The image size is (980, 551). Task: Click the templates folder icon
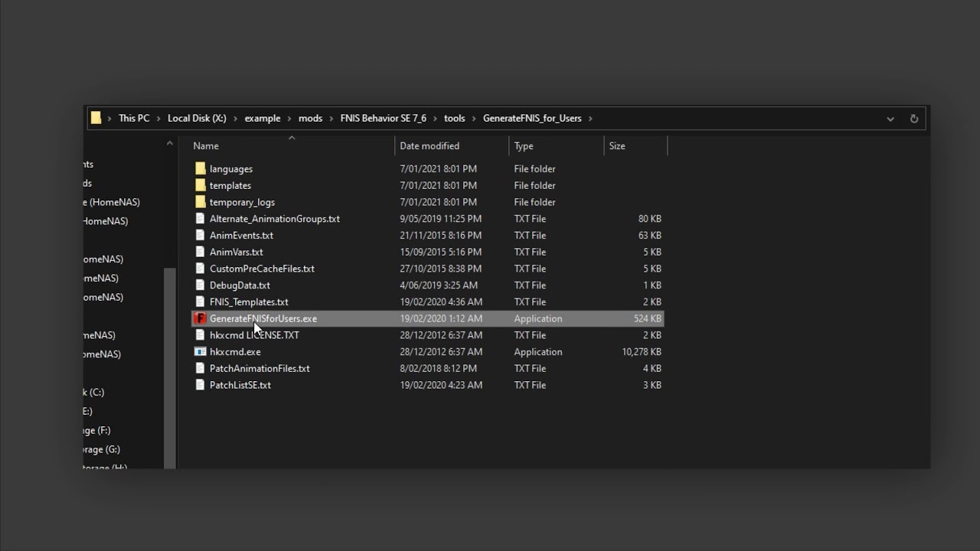point(201,185)
